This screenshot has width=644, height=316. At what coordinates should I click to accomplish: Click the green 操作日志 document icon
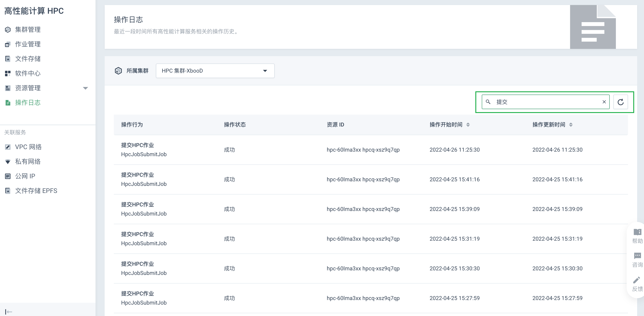coord(8,103)
